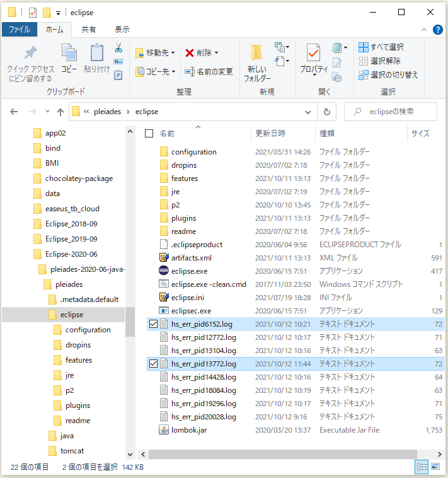Screen dimensions: 448x478
Task: Click Invert selection (選択の切り替え)
Action: (x=388, y=74)
